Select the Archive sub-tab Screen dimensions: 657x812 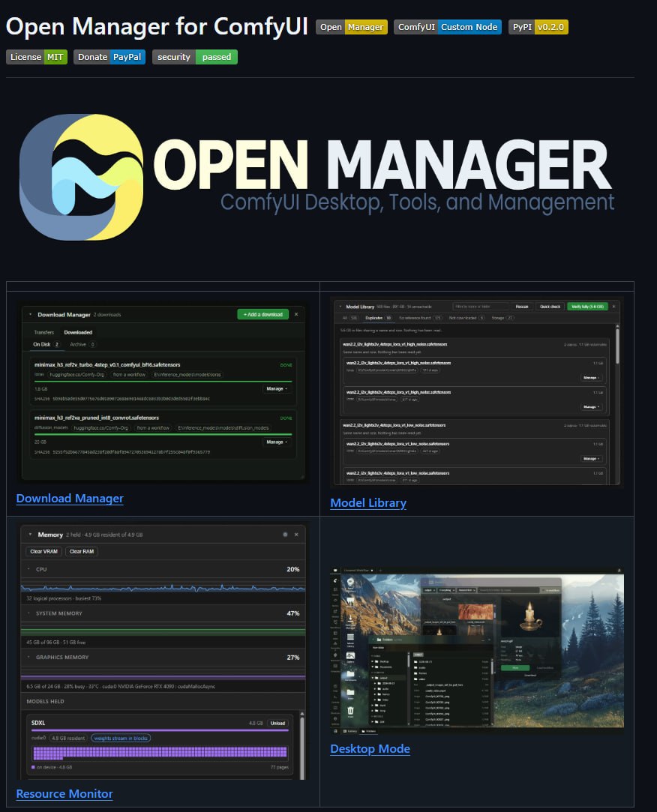pos(82,344)
